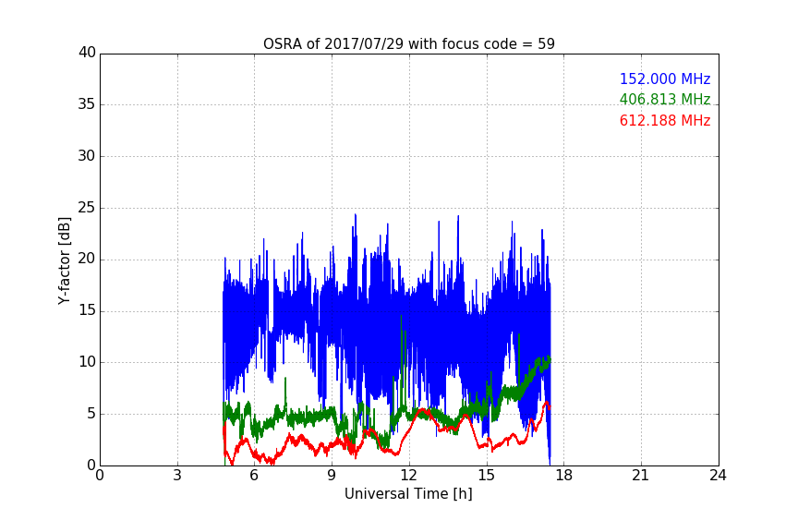Click the x-axis tick label '21'

click(641, 476)
